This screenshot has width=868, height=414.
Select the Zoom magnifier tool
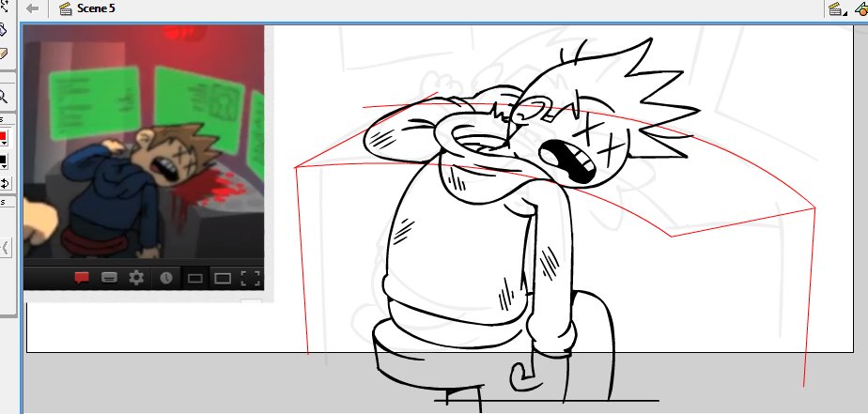(3, 97)
